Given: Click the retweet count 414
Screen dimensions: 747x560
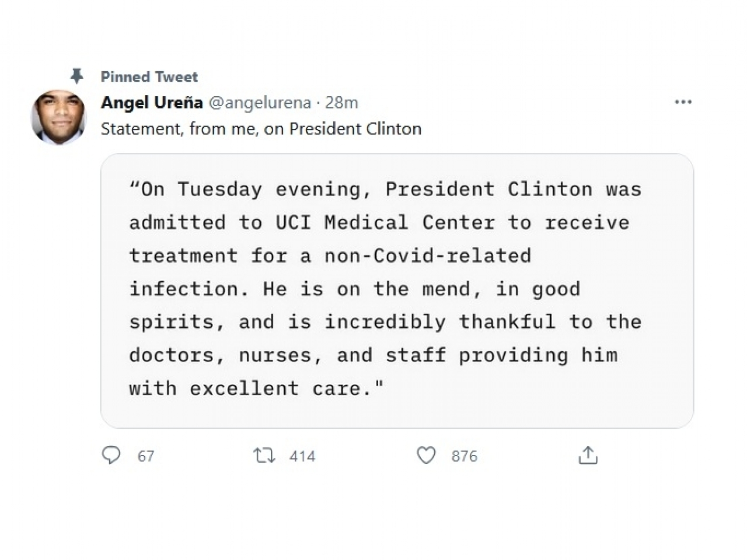Looking at the screenshot, I should click(302, 456).
